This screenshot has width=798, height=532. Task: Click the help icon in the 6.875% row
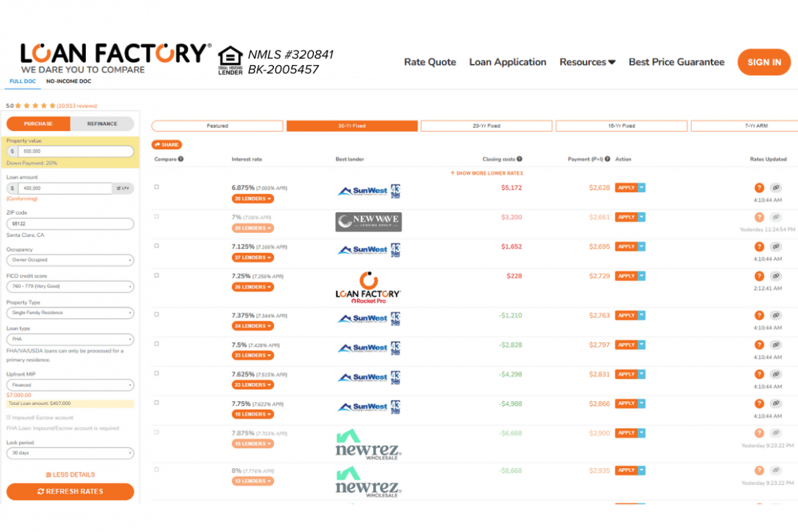(x=759, y=188)
